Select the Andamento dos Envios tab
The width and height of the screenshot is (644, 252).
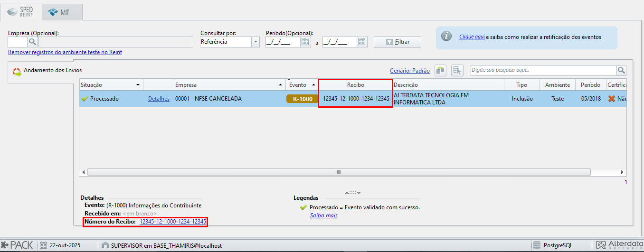pos(41,71)
